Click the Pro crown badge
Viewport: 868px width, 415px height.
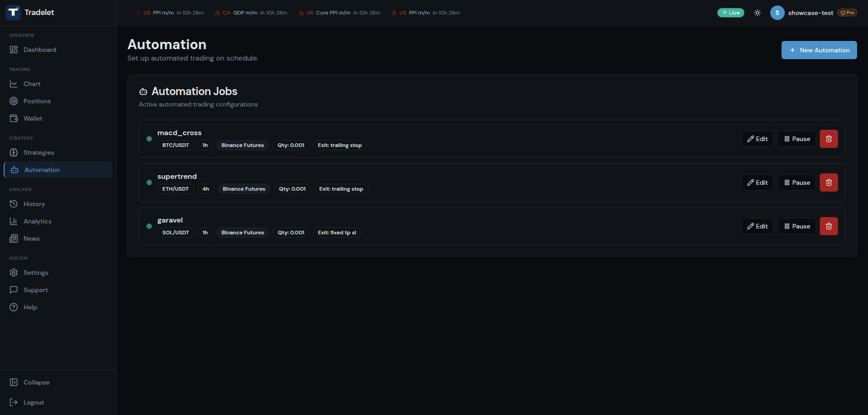pyautogui.click(x=847, y=13)
